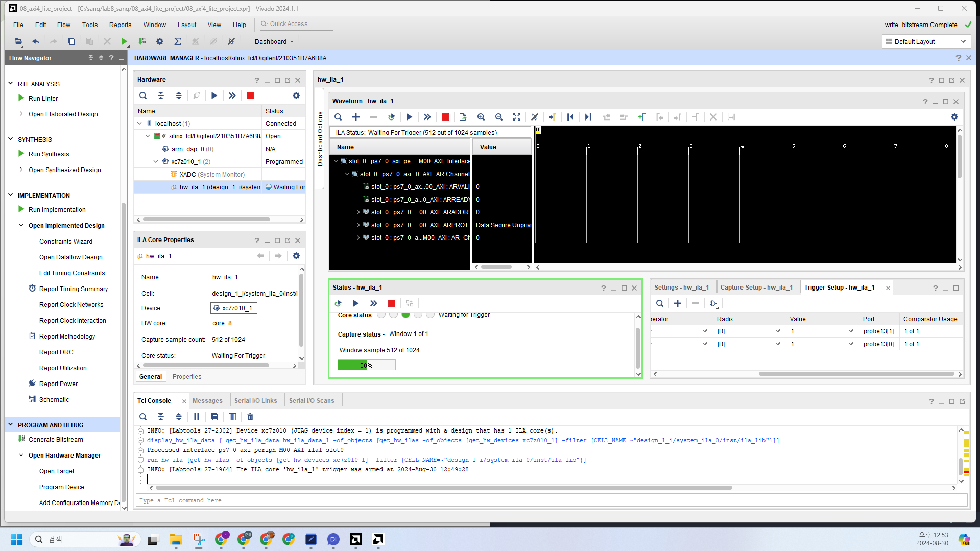Screen dimensions: 980x551
Task: Toggle waveform cursor snap icon
Action: [534, 117]
